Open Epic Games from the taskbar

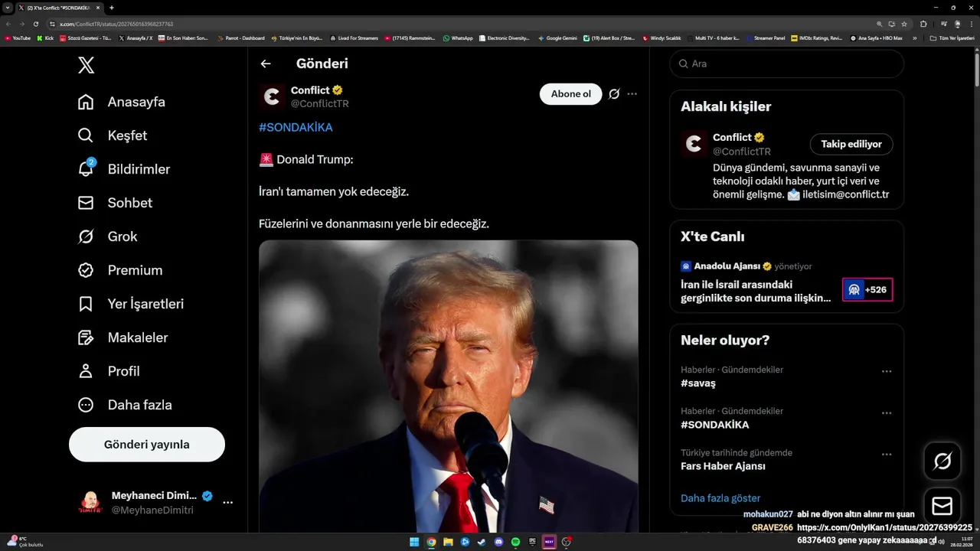[x=532, y=542]
